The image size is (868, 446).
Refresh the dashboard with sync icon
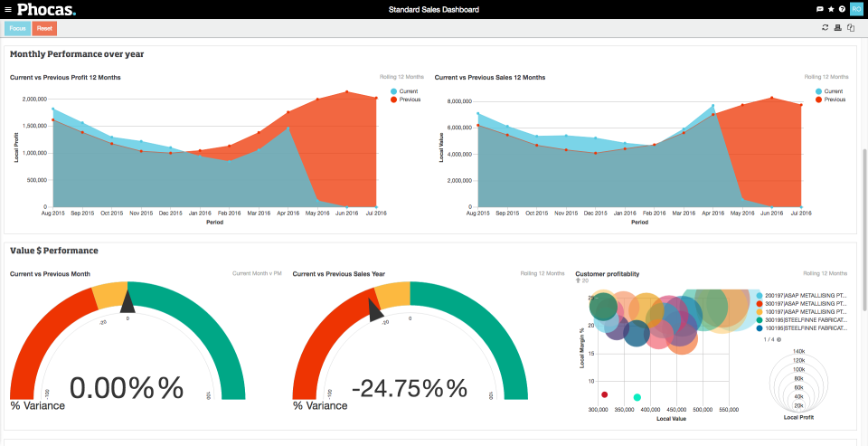[x=826, y=28]
